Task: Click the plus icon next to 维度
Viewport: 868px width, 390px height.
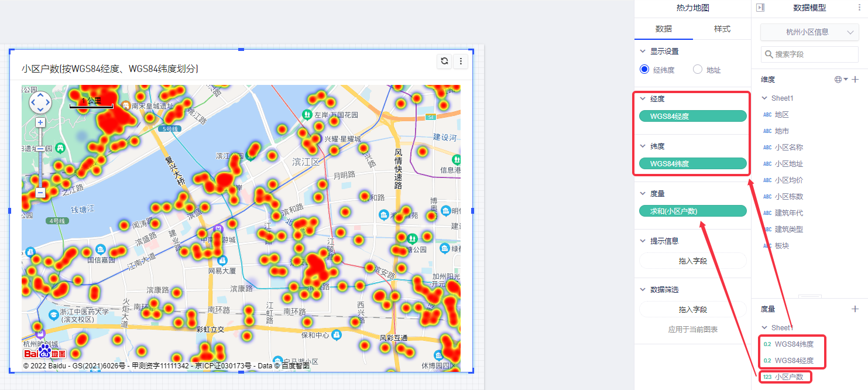Action: tap(855, 79)
